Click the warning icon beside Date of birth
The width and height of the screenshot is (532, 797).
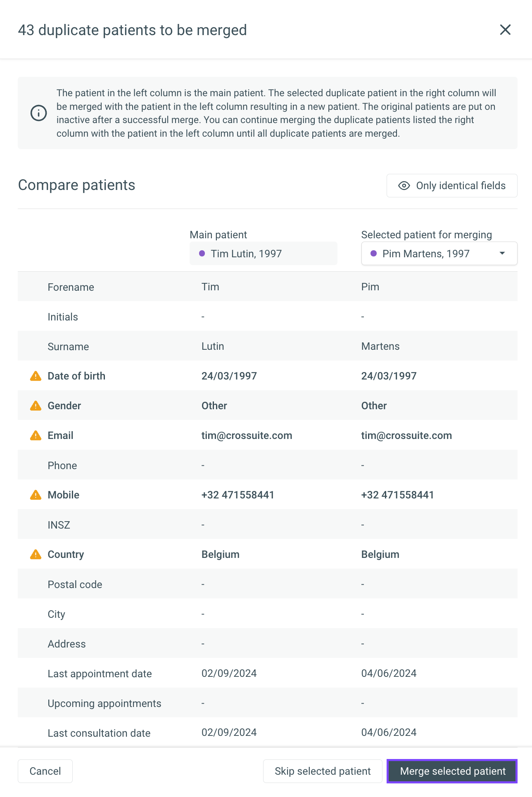click(x=36, y=376)
